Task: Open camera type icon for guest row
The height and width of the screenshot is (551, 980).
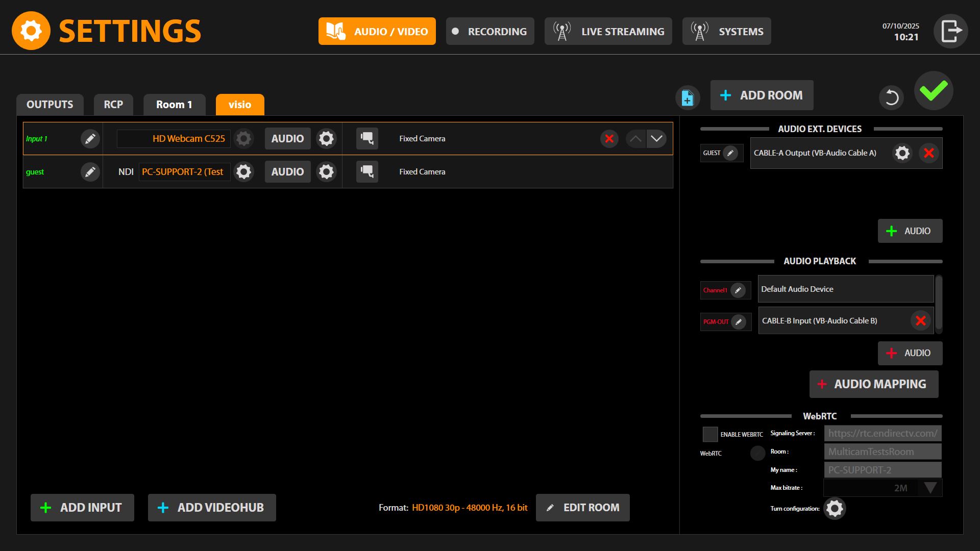Action: (x=367, y=172)
